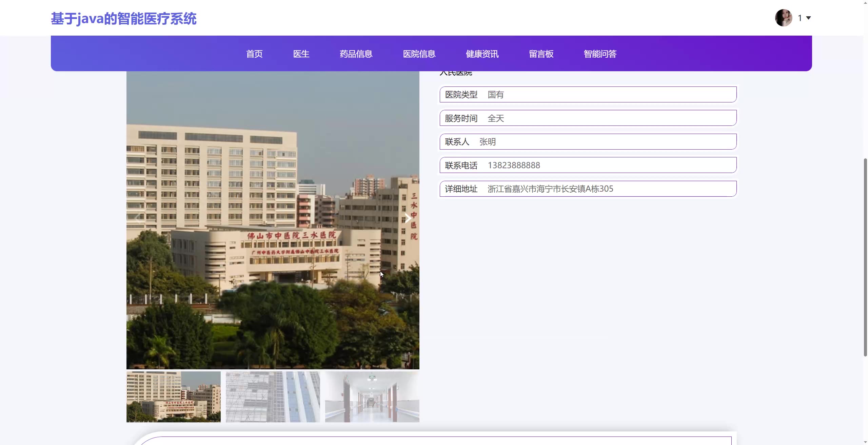Open 智能问答 from navigation bar
This screenshot has height=445, width=868.
[x=600, y=54]
